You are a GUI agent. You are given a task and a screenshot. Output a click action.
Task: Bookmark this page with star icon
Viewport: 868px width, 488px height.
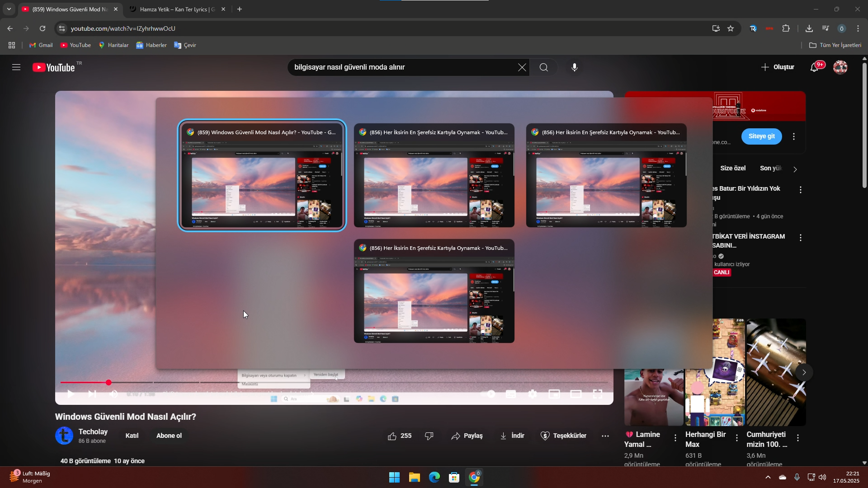pos(731,28)
